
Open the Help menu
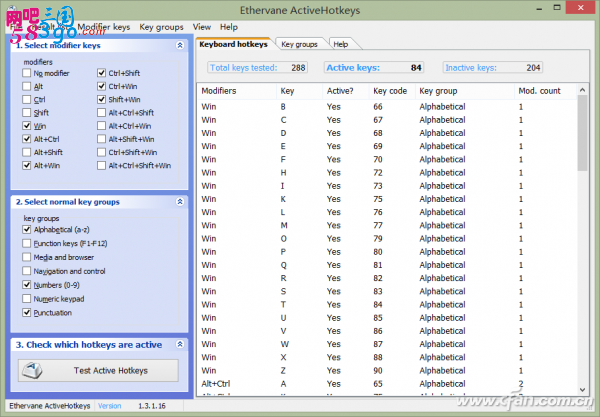[229, 27]
